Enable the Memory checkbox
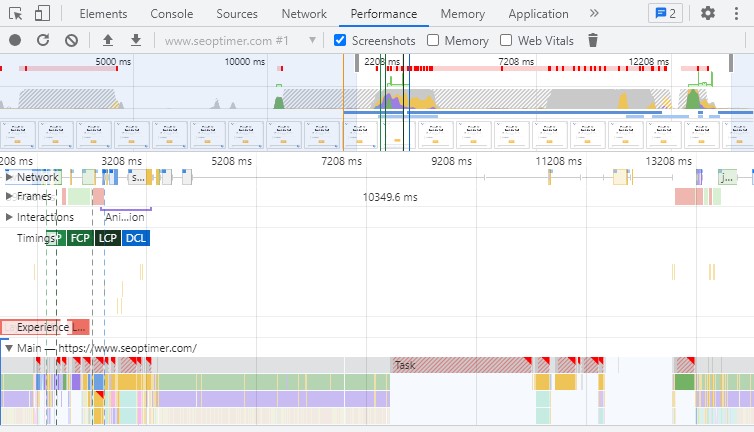Viewport: 754px width, 432px height. click(x=433, y=40)
